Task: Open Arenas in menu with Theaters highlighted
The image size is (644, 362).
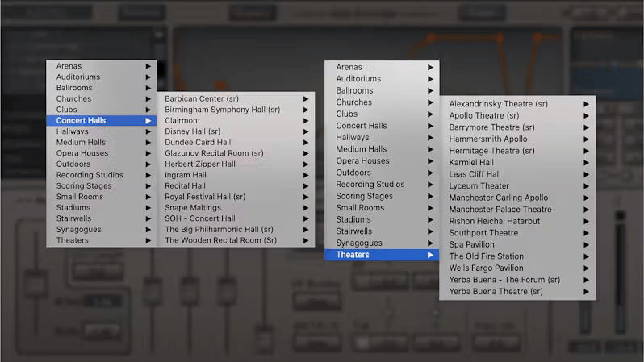Action: coord(382,67)
